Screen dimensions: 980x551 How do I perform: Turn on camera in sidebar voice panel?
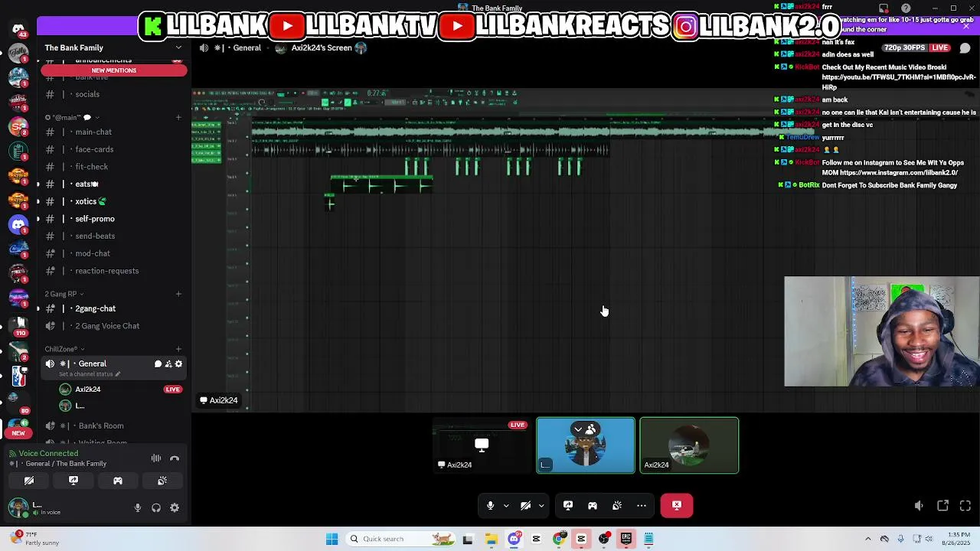tap(29, 481)
